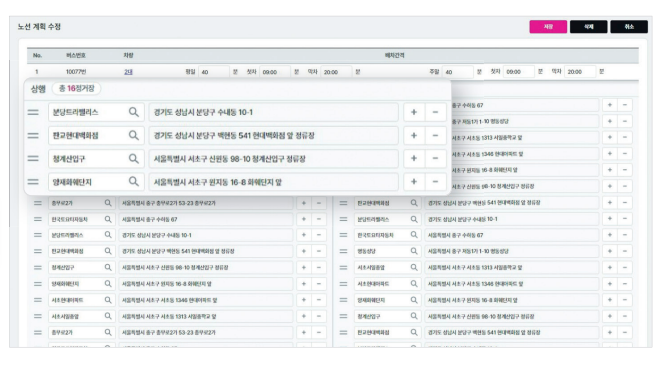Click right-list 서초현대아파트 stop name field
Image resolution: width=672 pixels, height=370 pixels.
click(387, 284)
